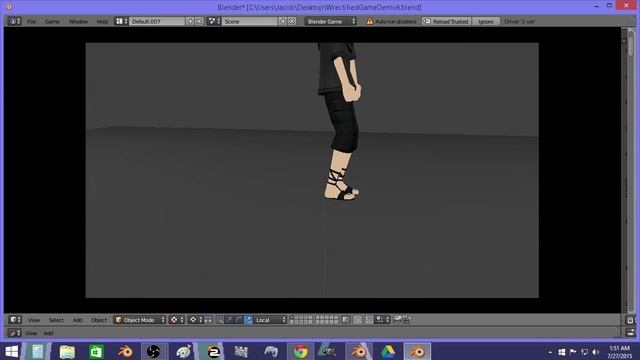The height and width of the screenshot is (360, 640).
Task: Open Google Drive from the taskbar
Action: (x=388, y=351)
